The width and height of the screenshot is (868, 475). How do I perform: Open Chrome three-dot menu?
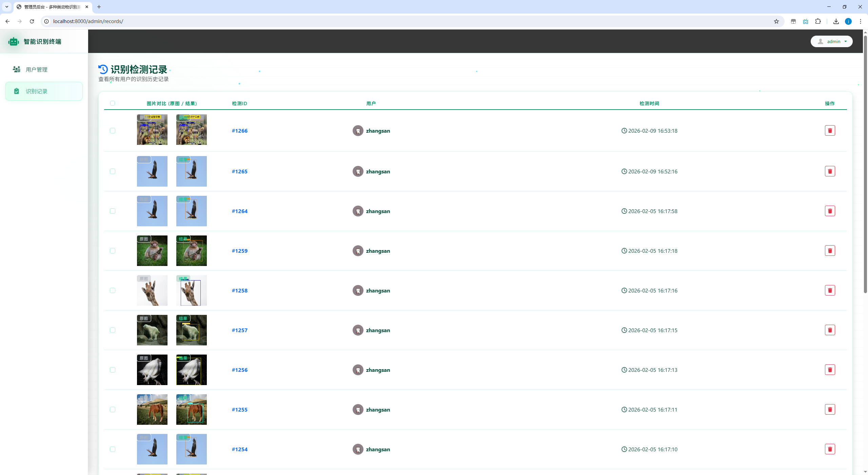click(860, 21)
